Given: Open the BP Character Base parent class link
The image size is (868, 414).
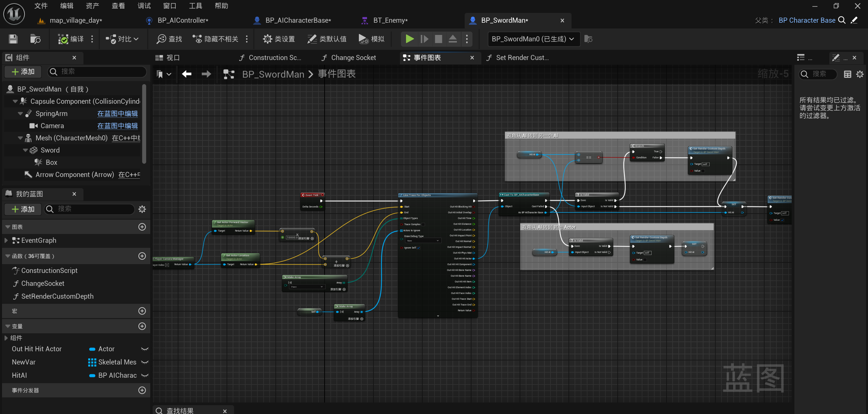Looking at the screenshot, I should [807, 20].
